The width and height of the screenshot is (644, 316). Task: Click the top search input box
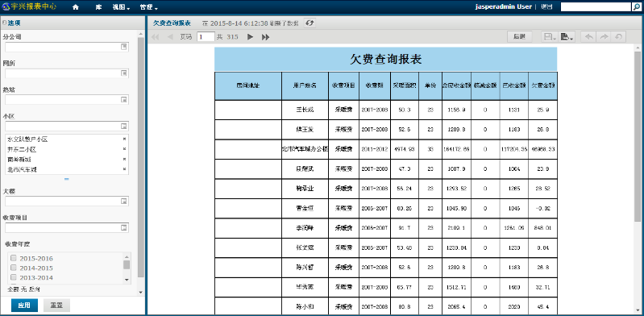click(x=596, y=6)
